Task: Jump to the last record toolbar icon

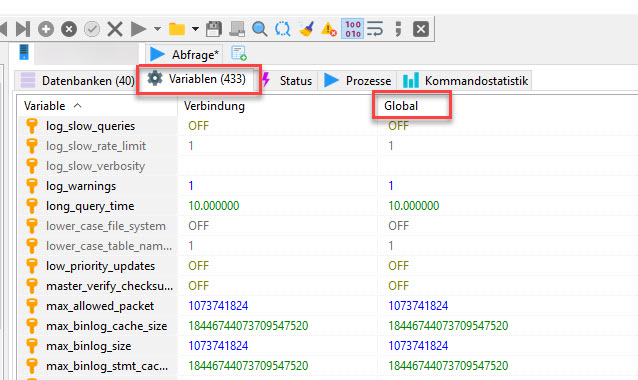Action: pos(23,29)
